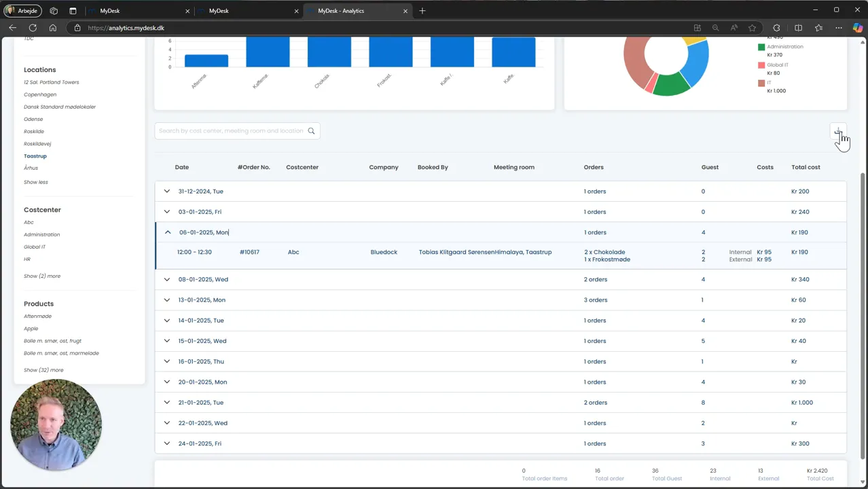868x489 pixels.
Task: Click the download export button above the table
Action: click(838, 131)
